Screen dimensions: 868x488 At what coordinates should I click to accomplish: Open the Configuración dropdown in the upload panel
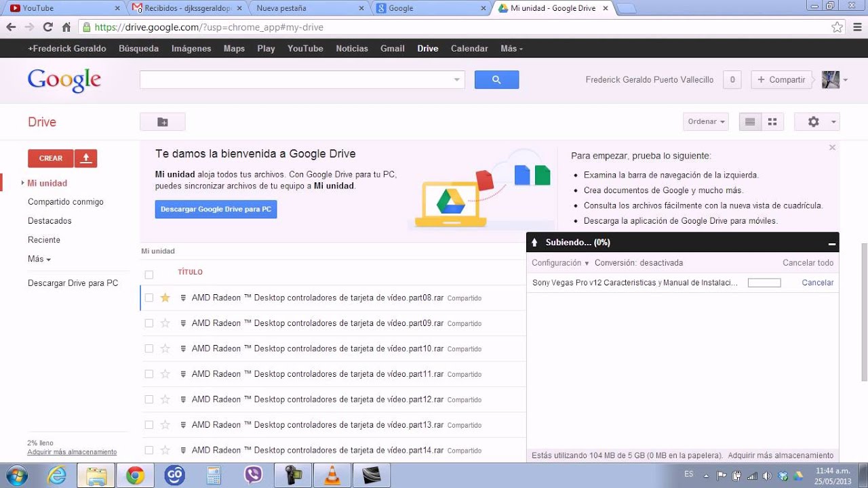[560, 263]
